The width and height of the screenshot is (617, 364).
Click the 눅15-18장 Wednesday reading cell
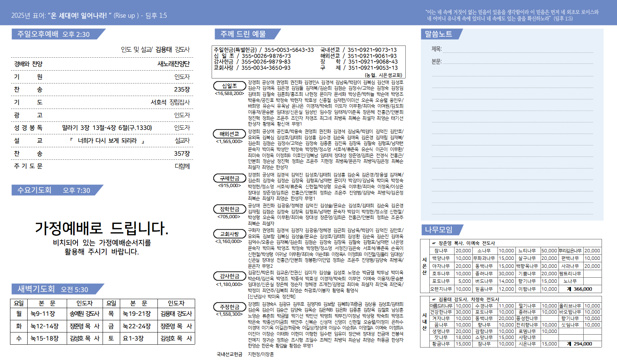coord(47,339)
